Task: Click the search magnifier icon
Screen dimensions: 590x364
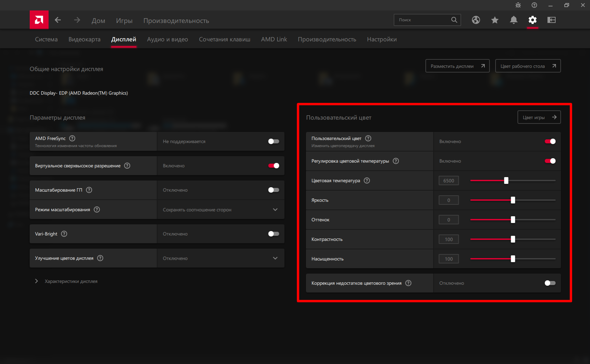Action: tap(454, 20)
